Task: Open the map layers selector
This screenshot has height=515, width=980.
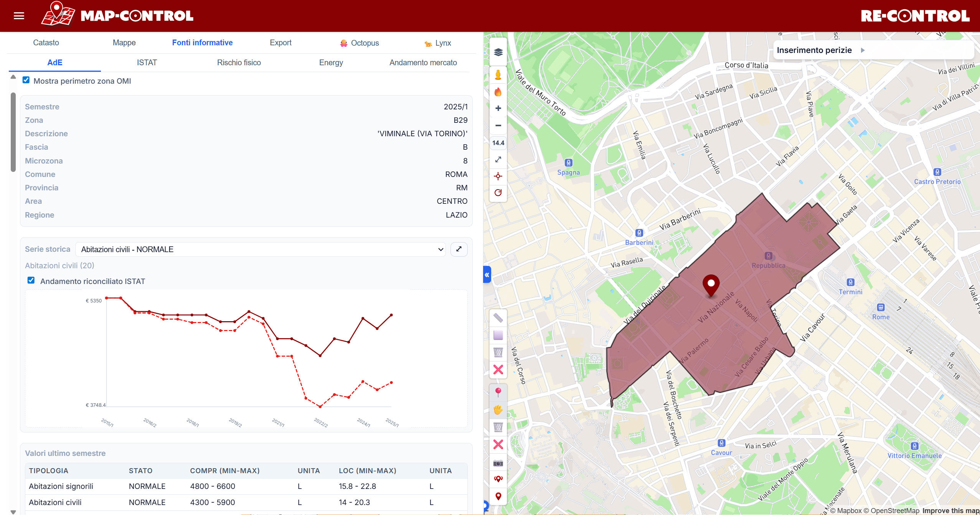Action: [498, 52]
